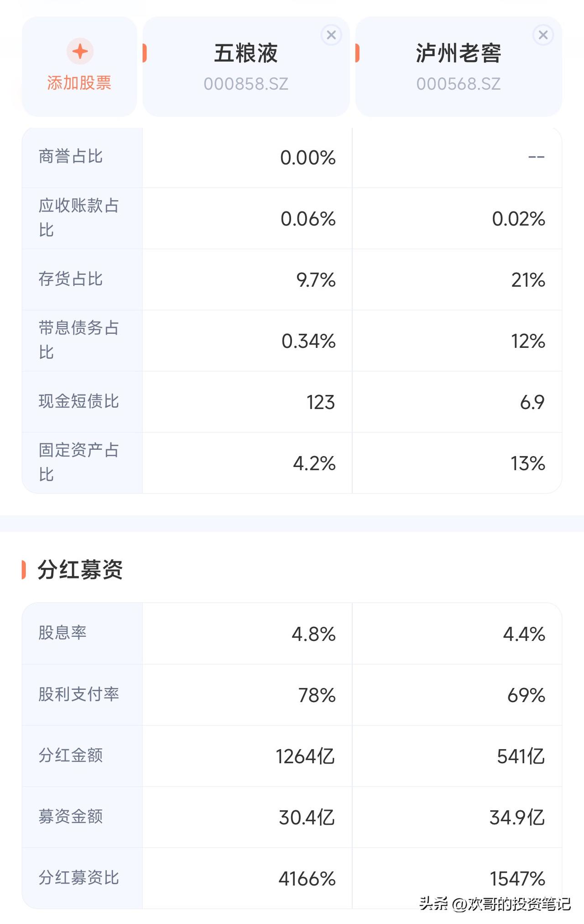584x924 pixels.
Task: Tap 五粮液's 1264亿 dividend amount
Action: tap(305, 756)
